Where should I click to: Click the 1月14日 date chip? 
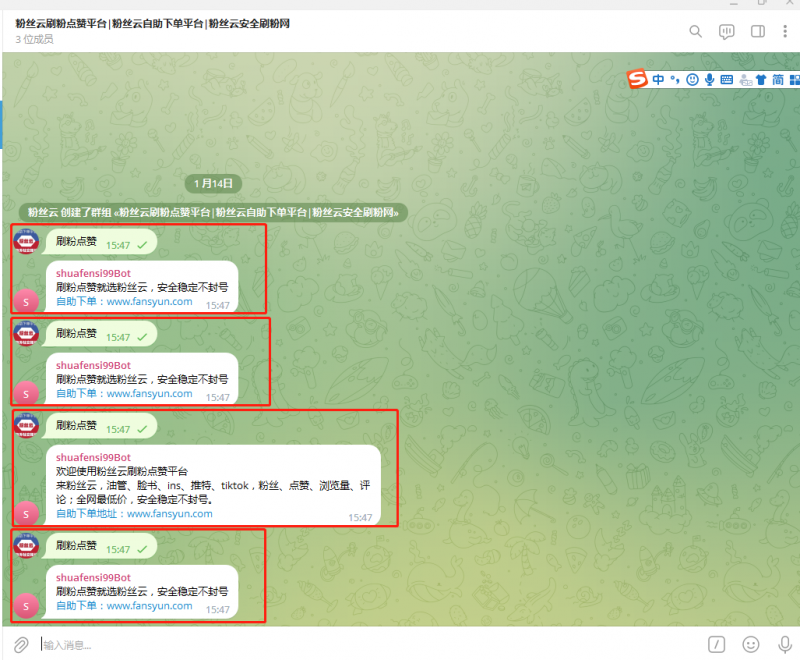coord(213,184)
